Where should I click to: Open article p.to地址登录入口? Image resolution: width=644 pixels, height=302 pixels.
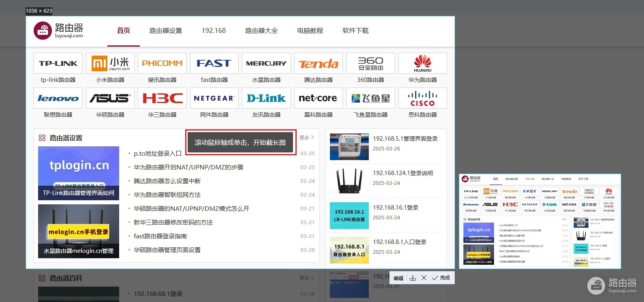(x=158, y=153)
